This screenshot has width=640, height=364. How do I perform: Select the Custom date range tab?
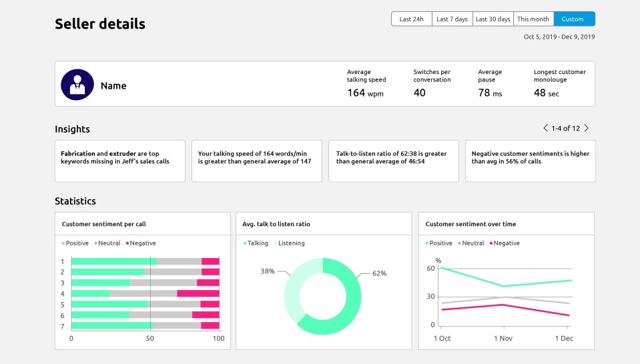[x=573, y=19]
